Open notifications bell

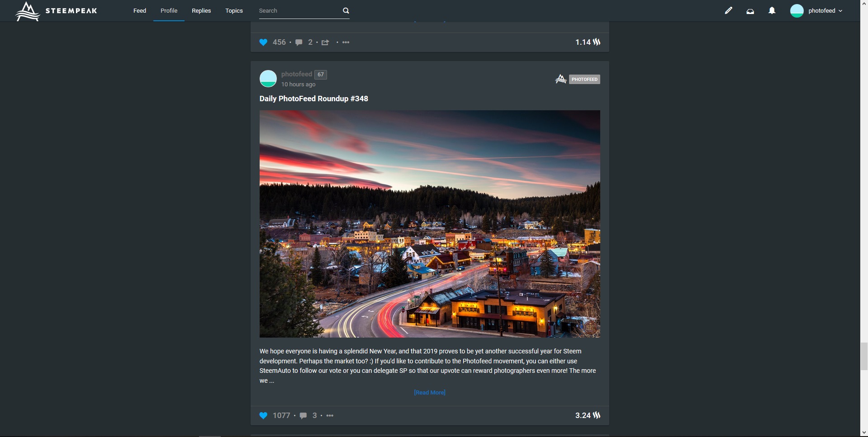pos(772,11)
